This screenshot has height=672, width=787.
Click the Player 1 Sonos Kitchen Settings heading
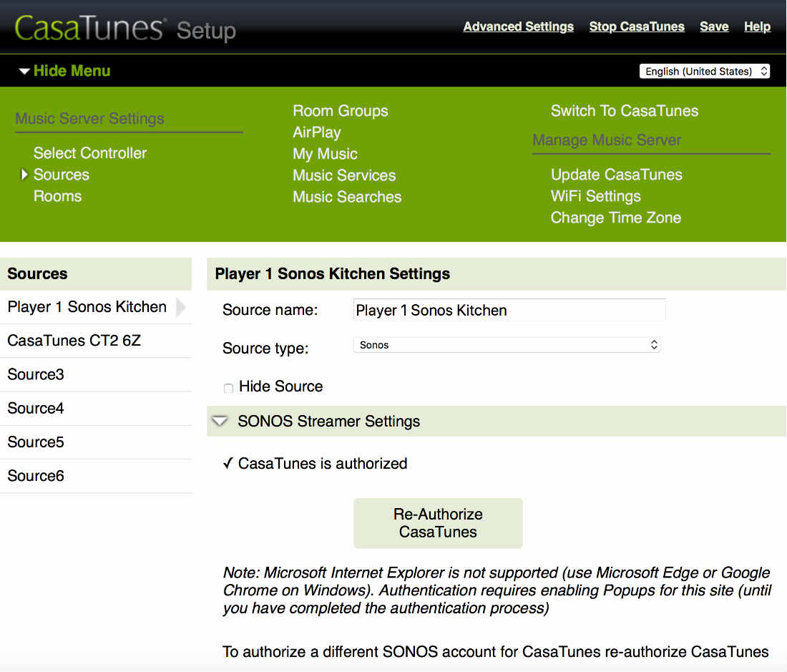coord(332,274)
